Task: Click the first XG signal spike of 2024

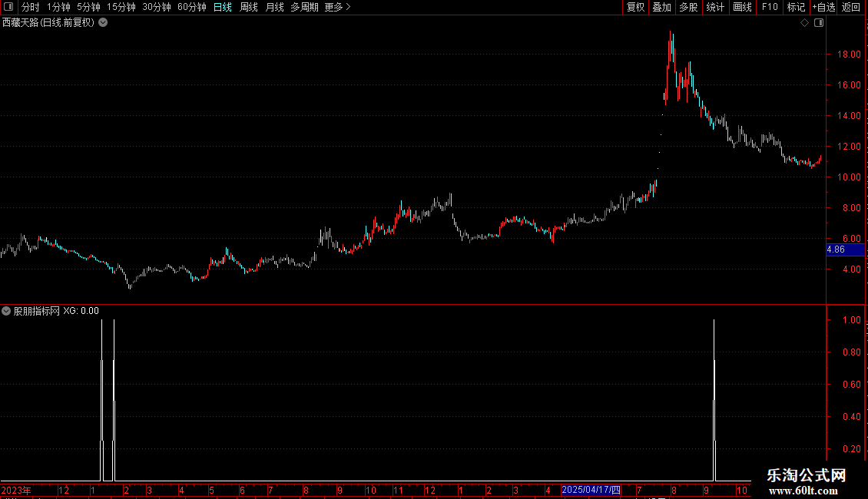Action: (x=102, y=400)
